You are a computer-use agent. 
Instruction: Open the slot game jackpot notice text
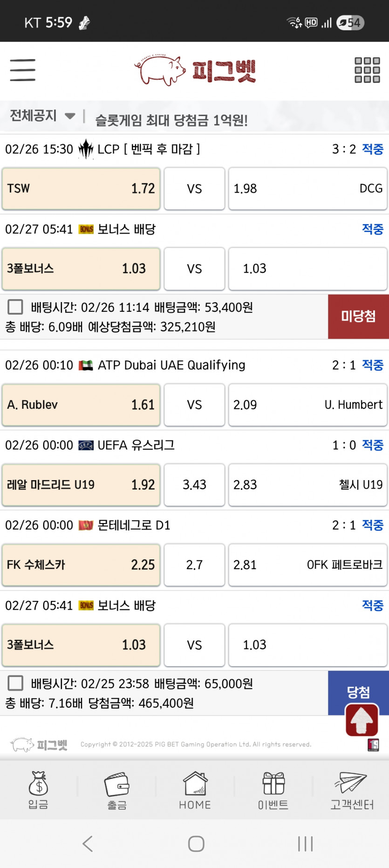point(171,121)
